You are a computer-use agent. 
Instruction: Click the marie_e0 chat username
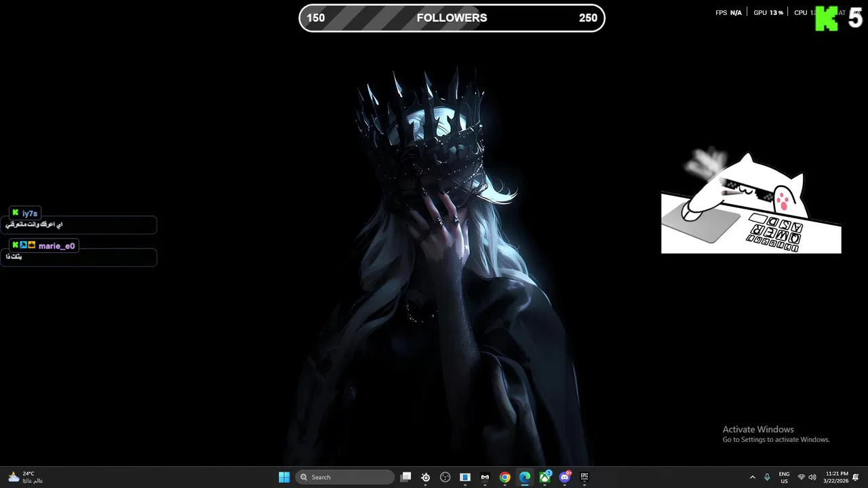click(x=56, y=246)
